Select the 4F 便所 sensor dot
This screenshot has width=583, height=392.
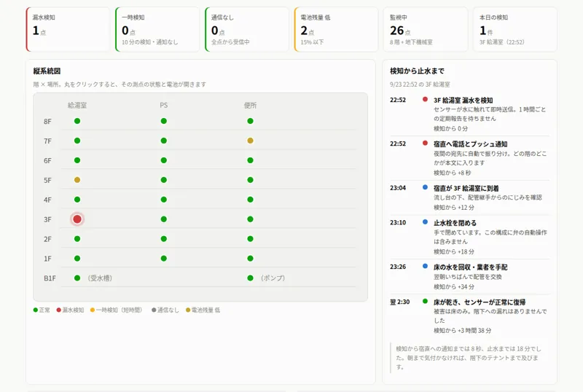click(250, 200)
